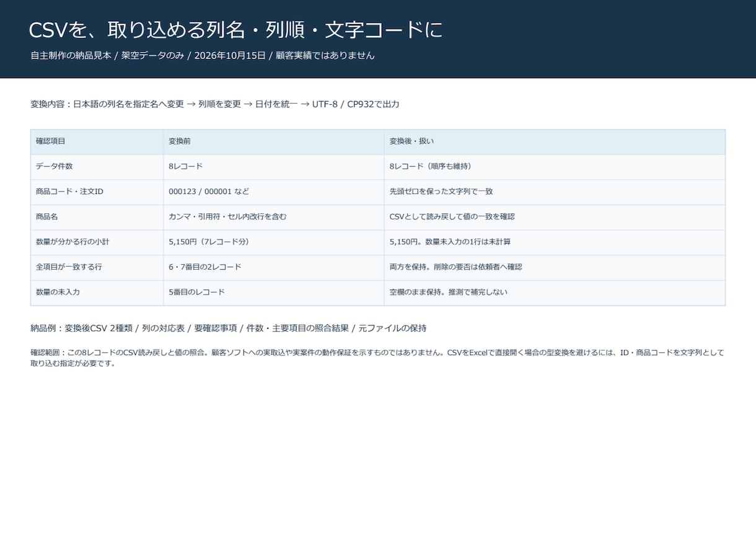Click the cell '000123 / 000001 など'
Viewport: 756px width, 535px height.
point(274,192)
